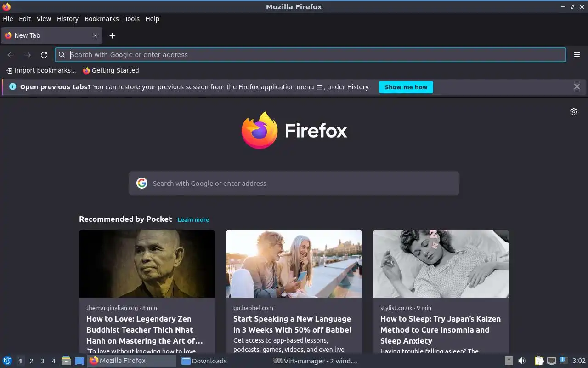Open the taskbar start menu icon
This screenshot has height=368, width=588.
click(x=7, y=361)
